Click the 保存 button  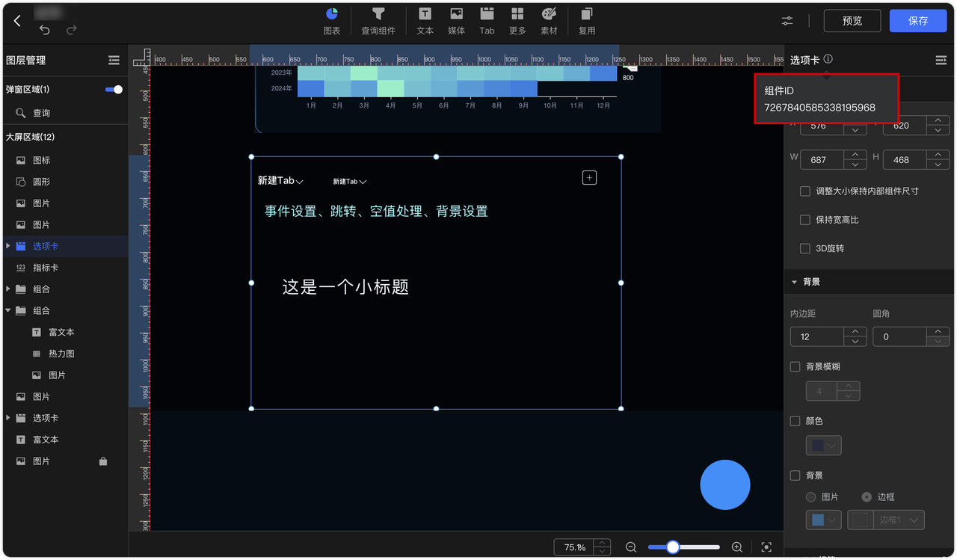[918, 21]
